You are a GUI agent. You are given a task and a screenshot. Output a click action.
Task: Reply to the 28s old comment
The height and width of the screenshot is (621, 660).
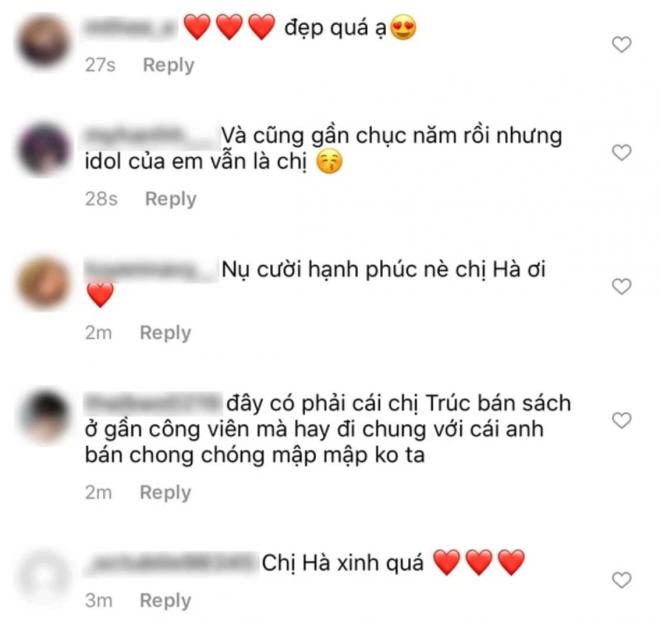(170, 199)
